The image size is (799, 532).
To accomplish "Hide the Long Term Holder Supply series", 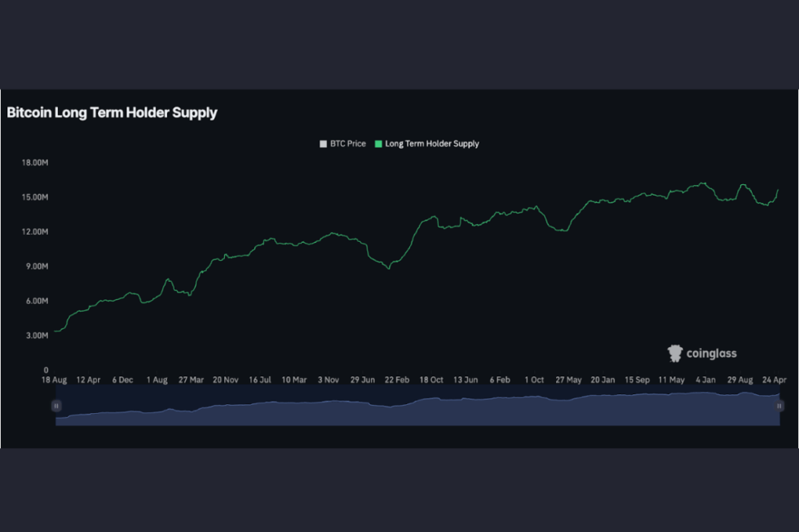I will pos(431,143).
